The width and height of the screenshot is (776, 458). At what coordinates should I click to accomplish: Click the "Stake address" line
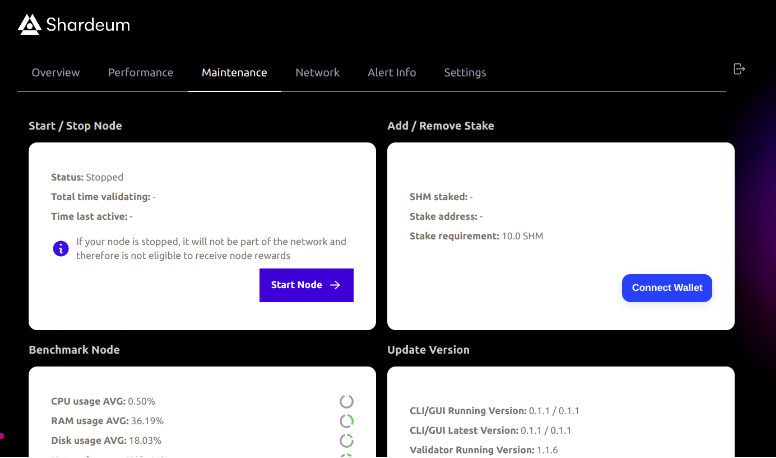[446, 216]
